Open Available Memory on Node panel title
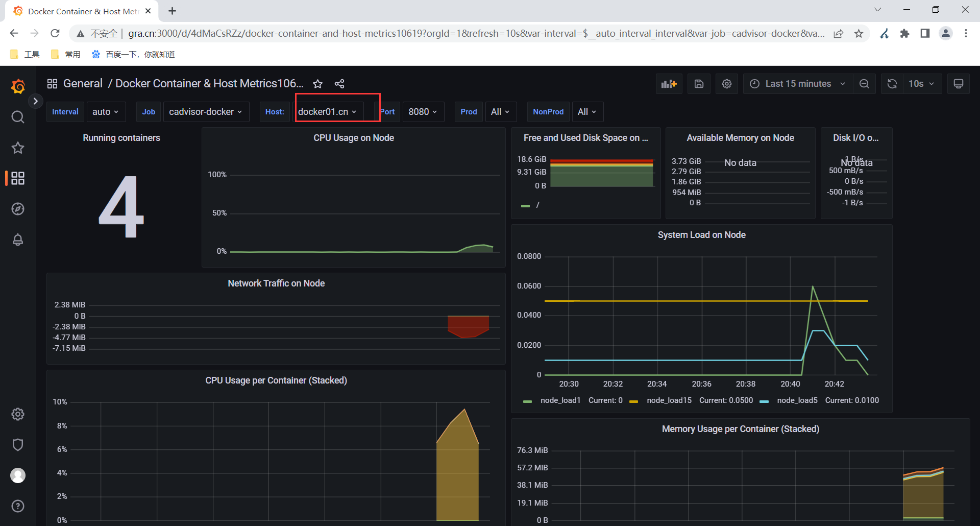The image size is (980, 526). coord(741,138)
